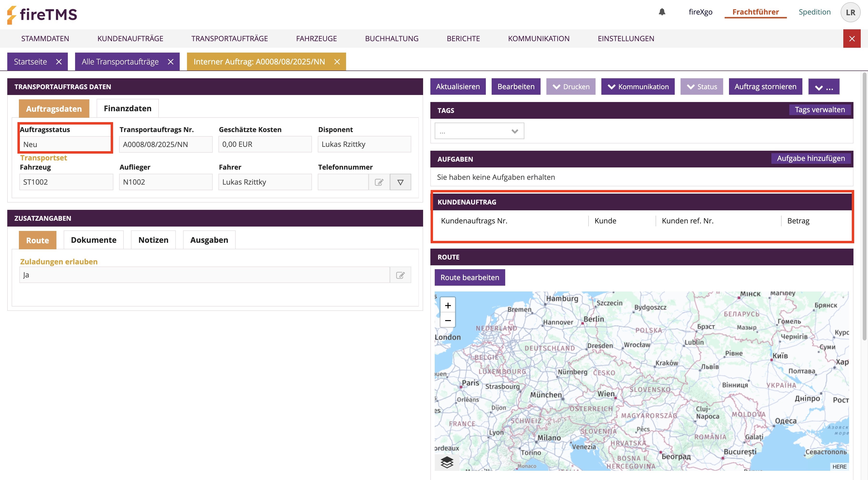Edit the Telefonnummer with the pencil icon
The image size is (868, 480).
pos(379,182)
